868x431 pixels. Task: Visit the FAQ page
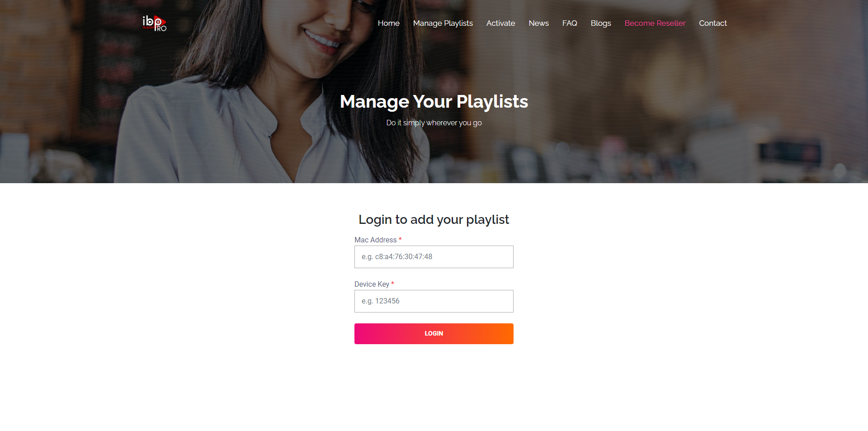(x=570, y=23)
